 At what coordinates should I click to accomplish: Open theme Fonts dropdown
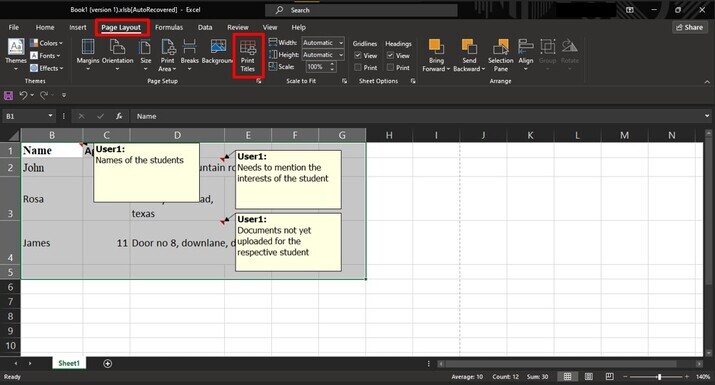(45, 56)
